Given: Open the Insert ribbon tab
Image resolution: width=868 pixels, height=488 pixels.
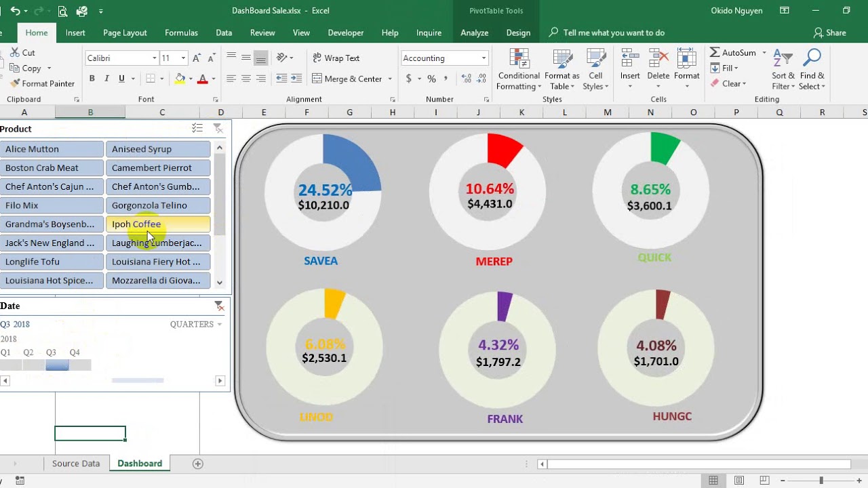Looking at the screenshot, I should coord(75,33).
